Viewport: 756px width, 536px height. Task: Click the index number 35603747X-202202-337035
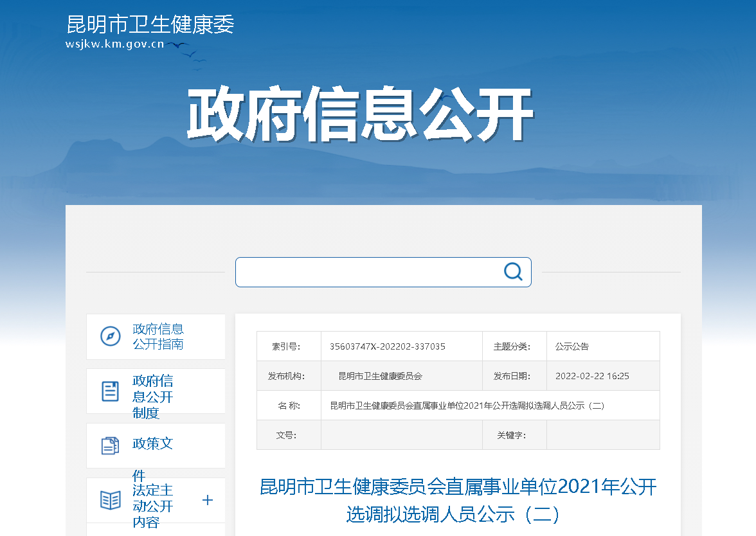point(387,346)
